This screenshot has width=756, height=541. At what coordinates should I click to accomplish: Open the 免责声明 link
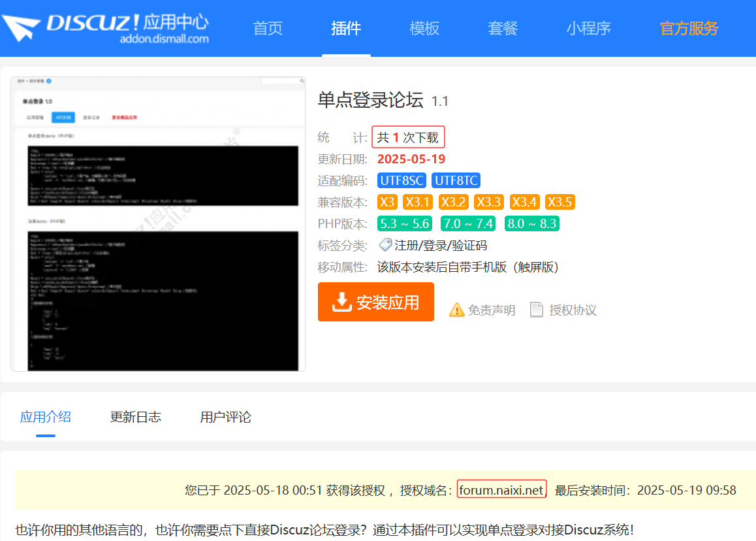pyautogui.click(x=491, y=310)
